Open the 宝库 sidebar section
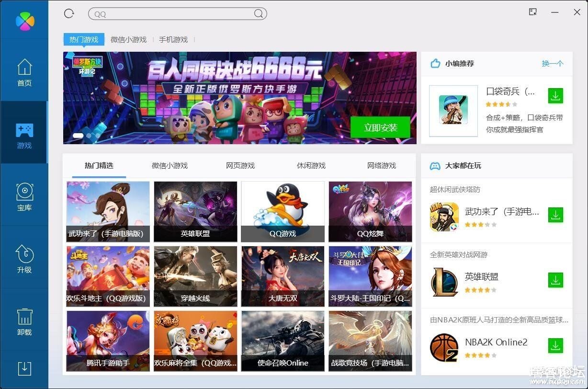588x389 pixels. click(24, 197)
